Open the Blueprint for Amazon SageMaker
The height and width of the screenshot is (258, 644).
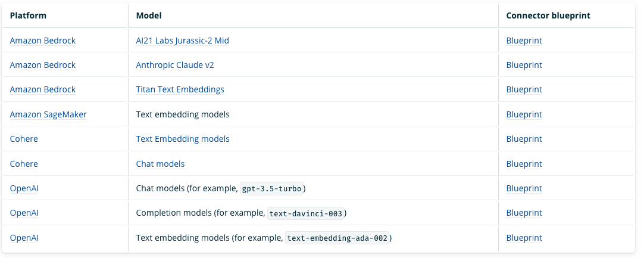tap(524, 114)
